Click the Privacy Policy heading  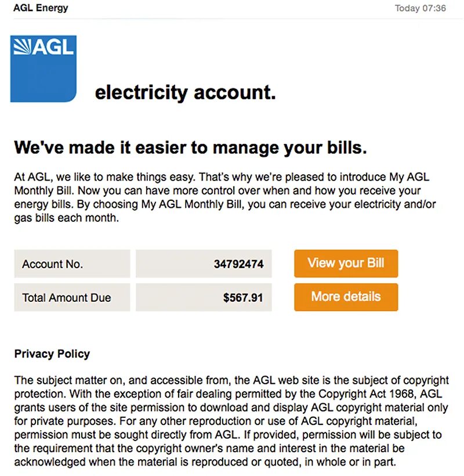(52, 354)
